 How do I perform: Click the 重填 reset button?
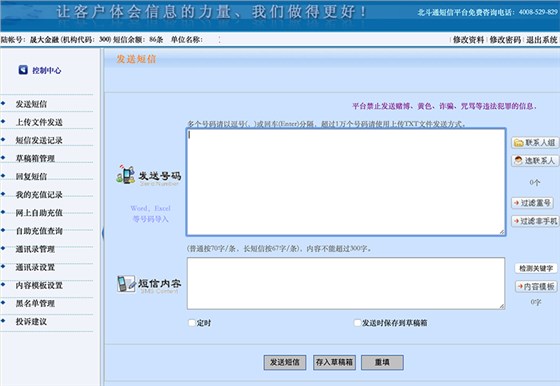coord(382,362)
